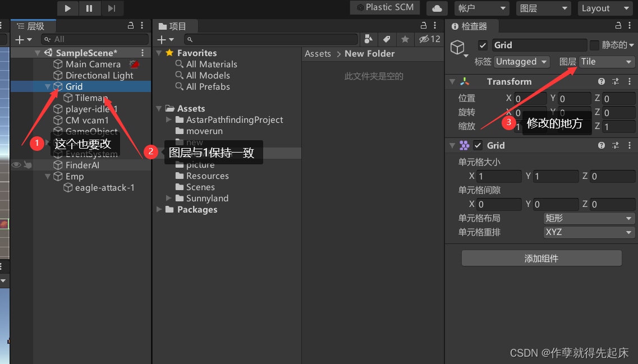This screenshot has width=638, height=364.
Task: Start Play mode with the play button
Action: (x=67, y=8)
